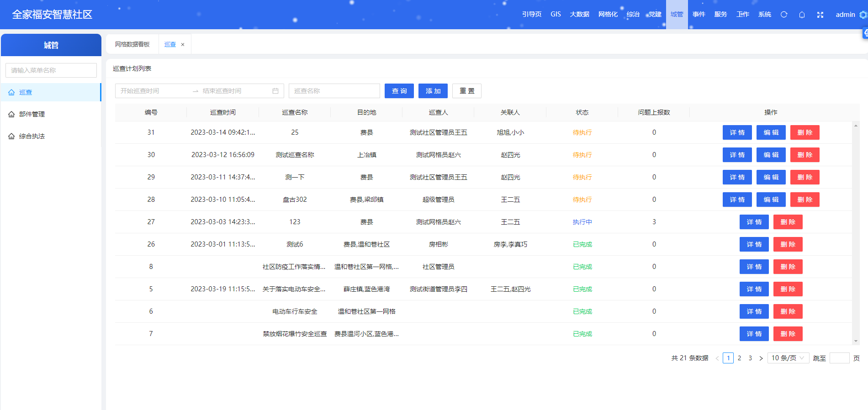Go to page 2
The image size is (868, 410).
(739, 358)
